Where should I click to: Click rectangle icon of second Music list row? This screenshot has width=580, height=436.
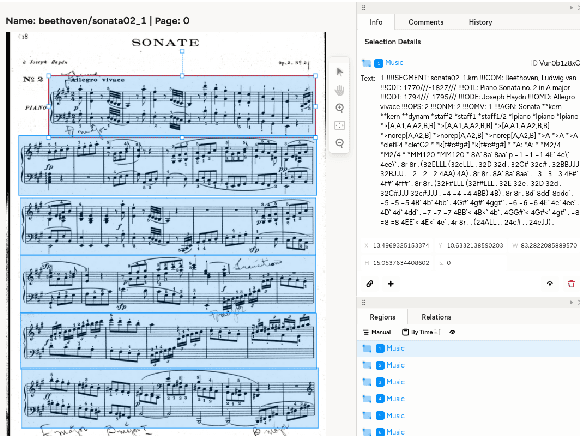pos(367,365)
